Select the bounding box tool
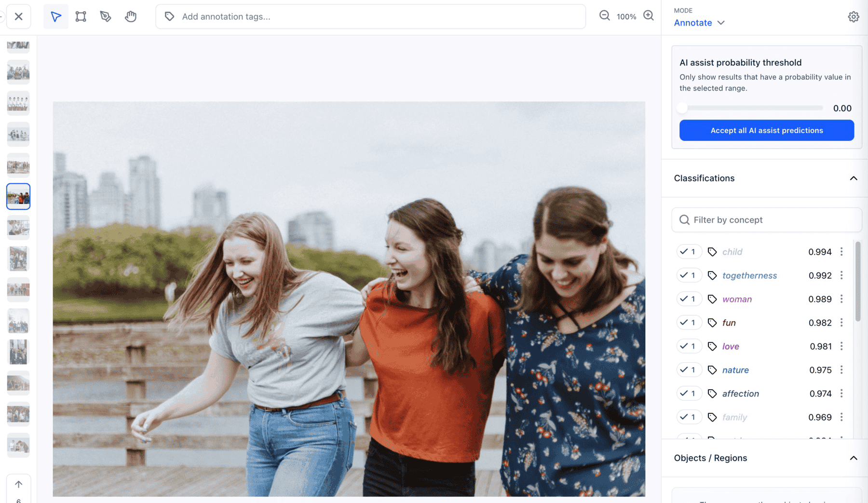868x503 pixels. coord(81,16)
